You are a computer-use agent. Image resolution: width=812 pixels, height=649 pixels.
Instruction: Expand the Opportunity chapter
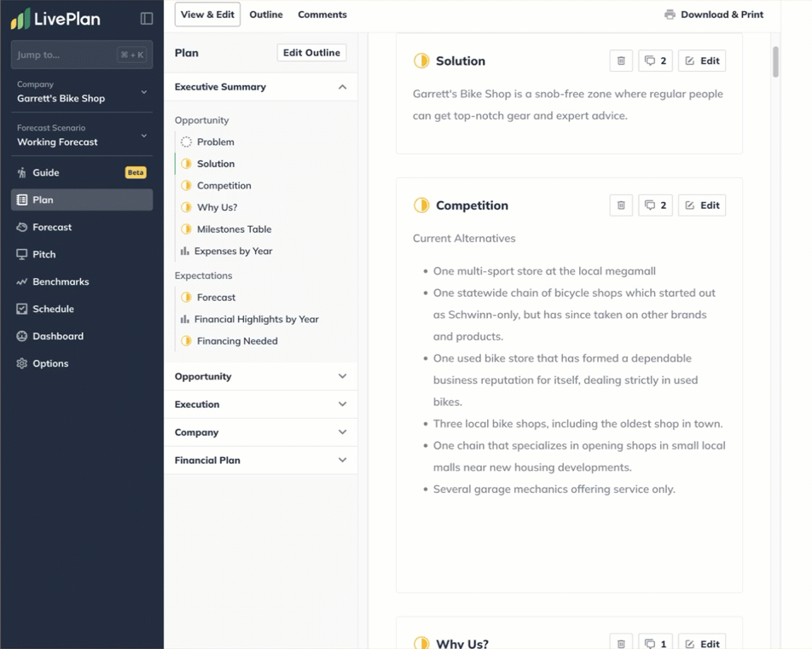coord(342,376)
